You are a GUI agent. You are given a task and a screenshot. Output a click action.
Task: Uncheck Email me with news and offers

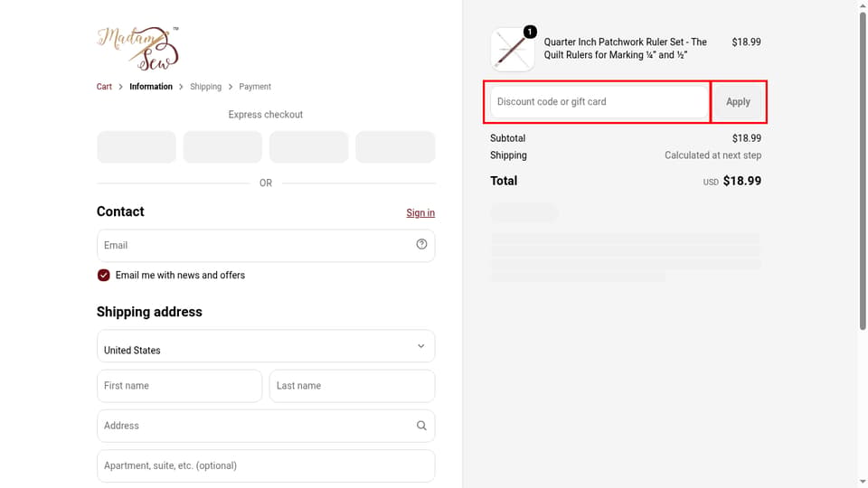pos(103,275)
